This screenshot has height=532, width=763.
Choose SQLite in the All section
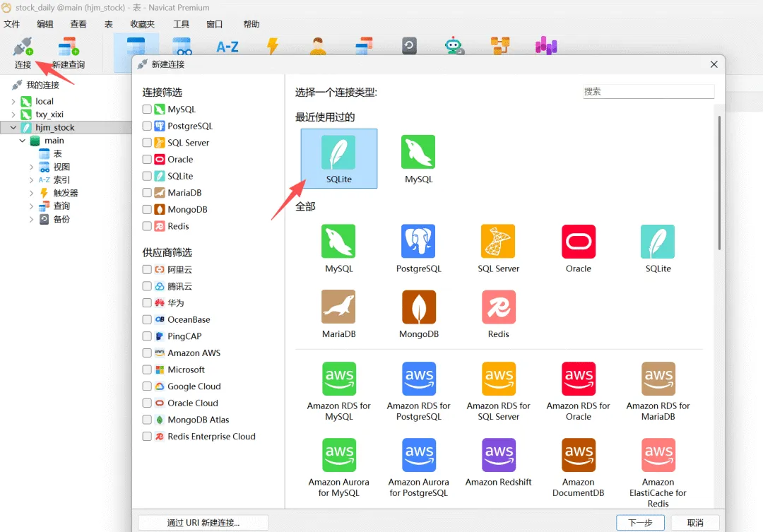click(x=658, y=248)
